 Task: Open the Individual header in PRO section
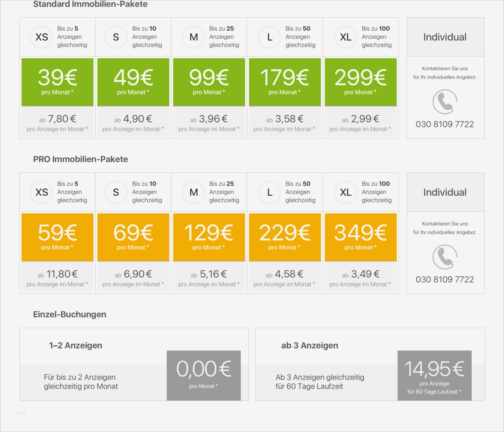pyautogui.click(x=445, y=192)
